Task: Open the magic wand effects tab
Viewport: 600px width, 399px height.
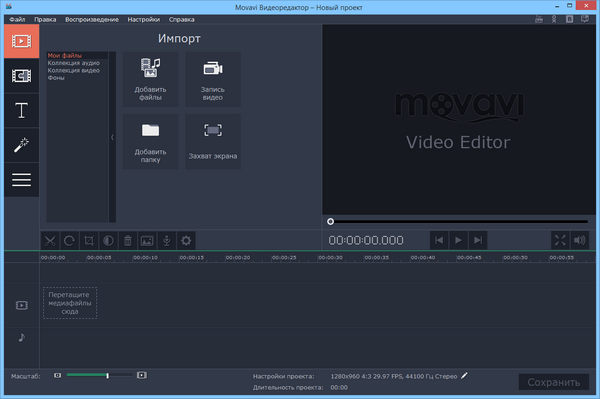Action: click(x=21, y=145)
